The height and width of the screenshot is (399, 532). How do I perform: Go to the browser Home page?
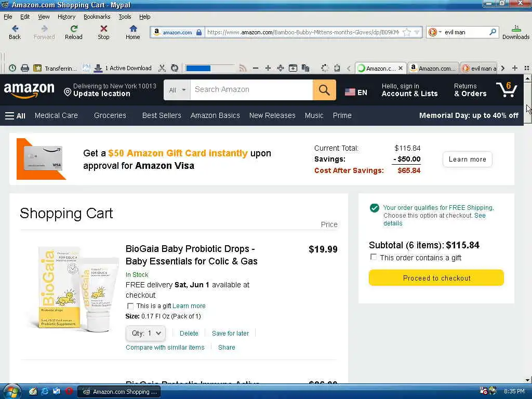(x=132, y=32)
